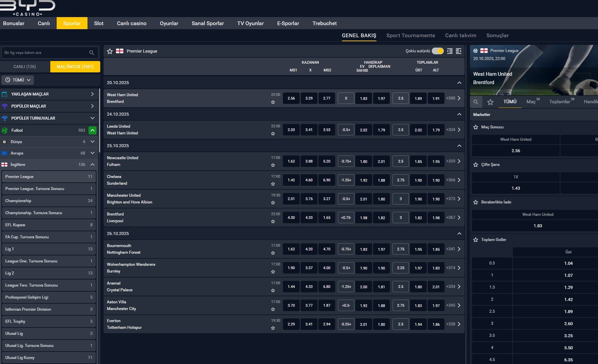Open the Canlı casino menu

click(x=131, y=23)
